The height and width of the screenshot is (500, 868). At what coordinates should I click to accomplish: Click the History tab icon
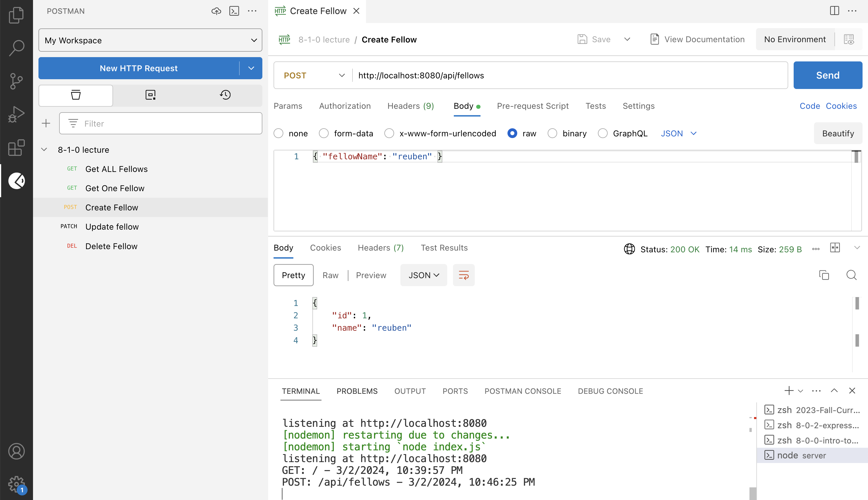pos(225,95)
